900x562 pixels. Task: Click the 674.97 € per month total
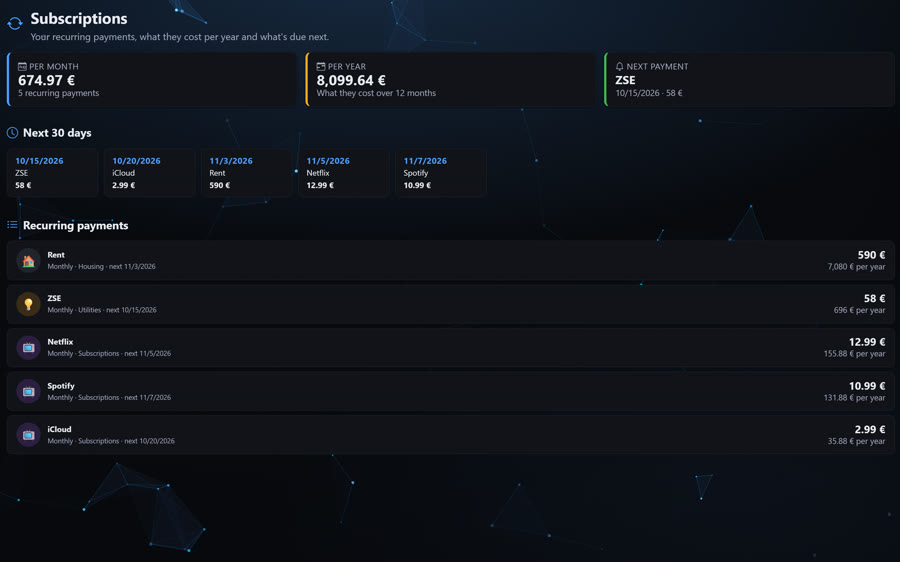click(x=46, y=80)
